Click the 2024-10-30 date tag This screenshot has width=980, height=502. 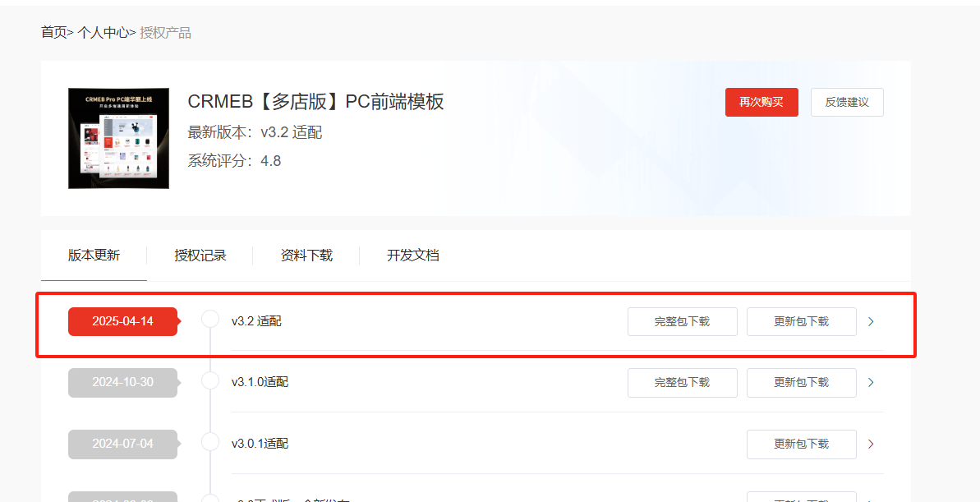(123, 382)
